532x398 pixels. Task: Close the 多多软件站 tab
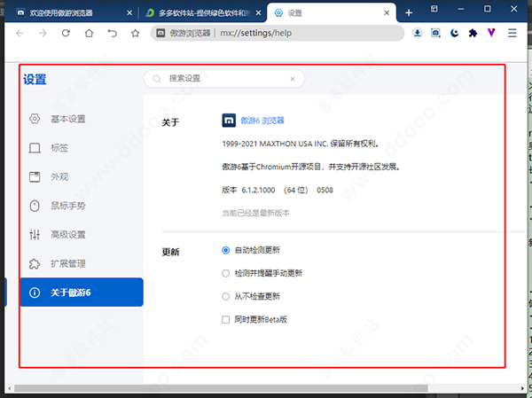click(258, 13)
